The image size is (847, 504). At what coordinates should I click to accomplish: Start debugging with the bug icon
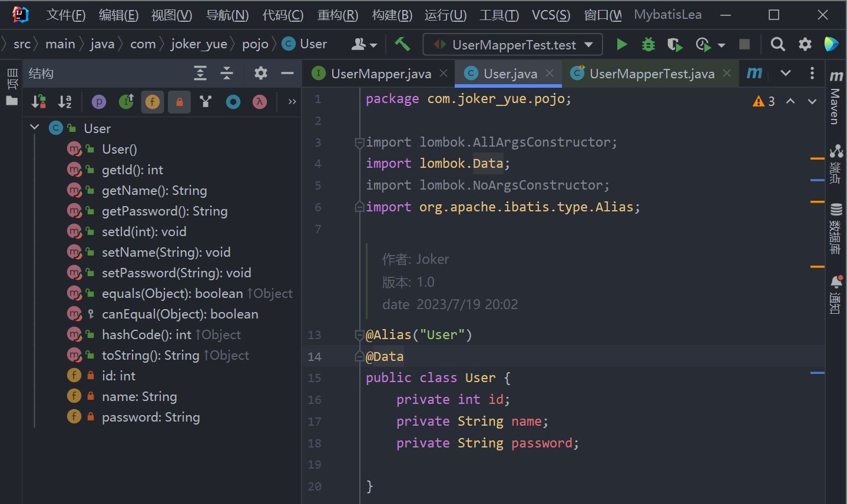click(648, 44)
